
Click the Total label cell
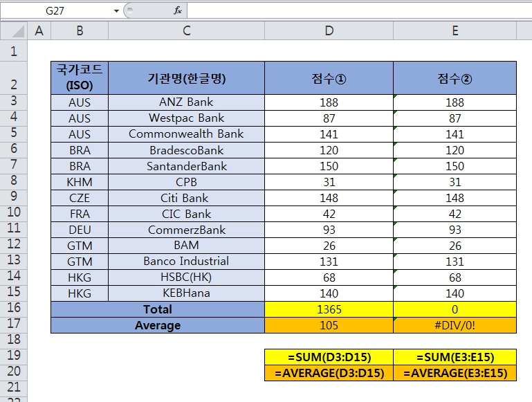(x=158, y=309)
